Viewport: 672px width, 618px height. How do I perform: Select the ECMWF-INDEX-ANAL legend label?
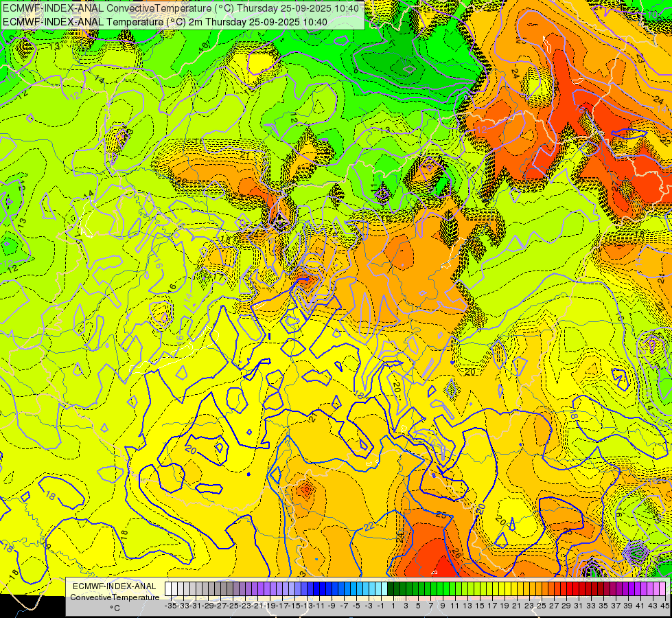pyautogui.click(x=114, y=586)
